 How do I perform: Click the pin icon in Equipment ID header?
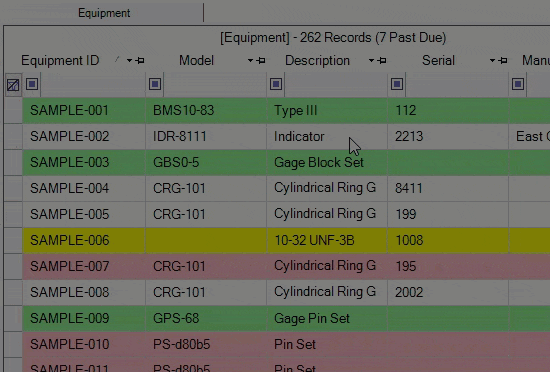[140, 61]
